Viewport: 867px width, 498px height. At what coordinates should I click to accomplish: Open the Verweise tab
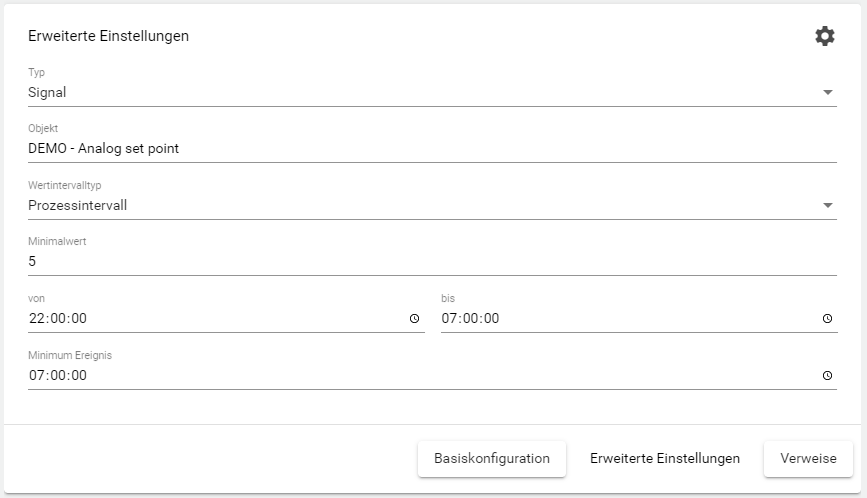[x=808, y=459]
